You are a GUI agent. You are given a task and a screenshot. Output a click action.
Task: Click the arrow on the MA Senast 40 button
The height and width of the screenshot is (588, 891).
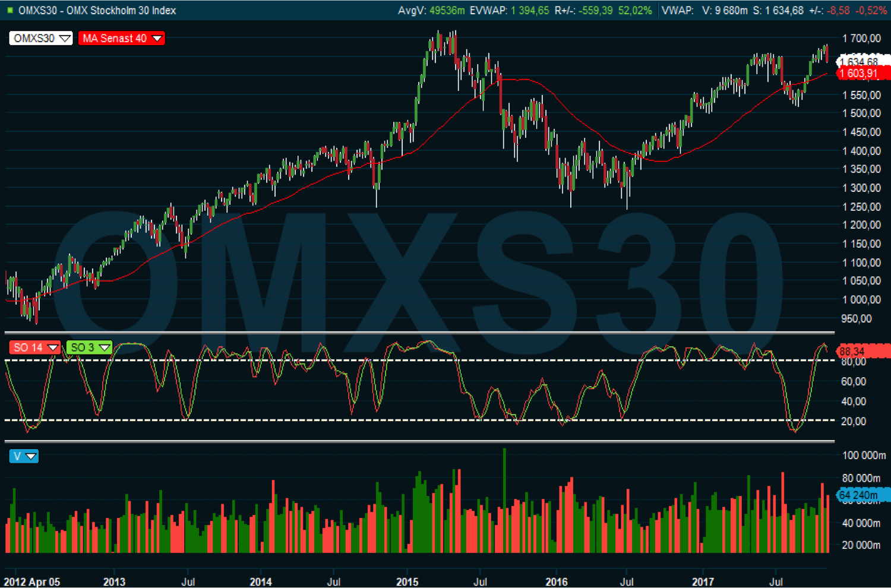pyautogui.click(x=157, y=39)
